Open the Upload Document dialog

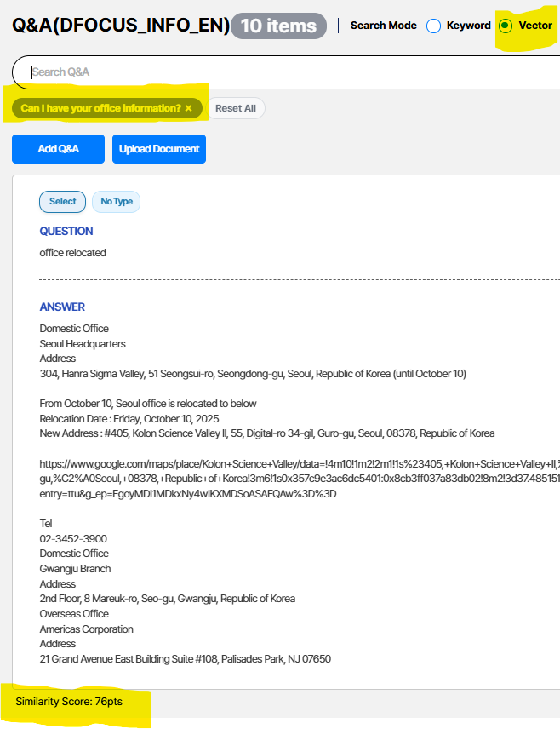[x=159, y=149]
